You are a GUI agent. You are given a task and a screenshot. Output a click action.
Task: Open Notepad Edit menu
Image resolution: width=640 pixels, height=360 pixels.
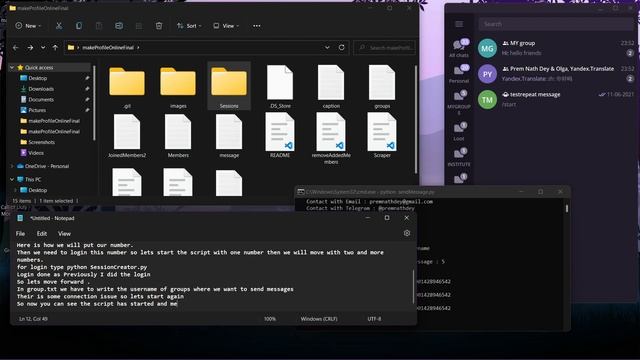point(42,233)
